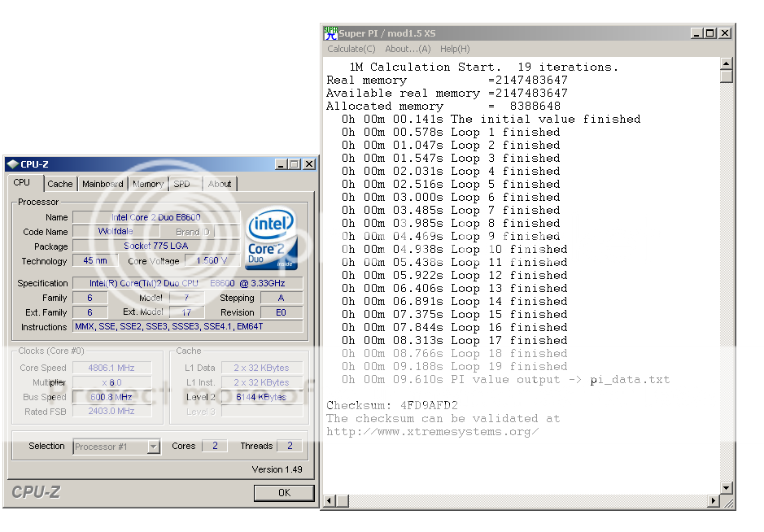
Task: Click the Super PI title bar icon
Action: (330, 33)
